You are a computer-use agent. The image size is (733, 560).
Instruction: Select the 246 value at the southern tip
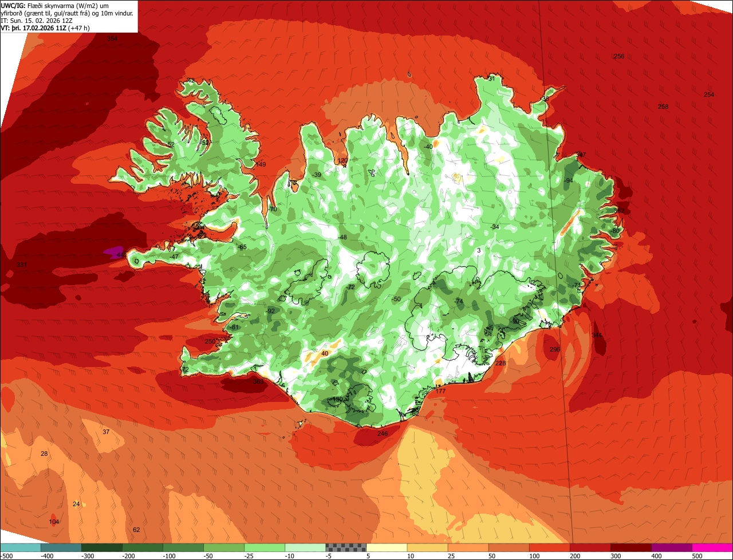click(383, 433)
